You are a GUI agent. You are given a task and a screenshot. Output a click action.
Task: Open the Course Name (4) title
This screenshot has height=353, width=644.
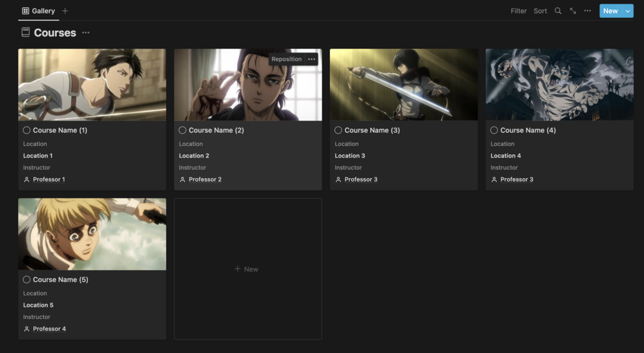click(x=528, y=130)
